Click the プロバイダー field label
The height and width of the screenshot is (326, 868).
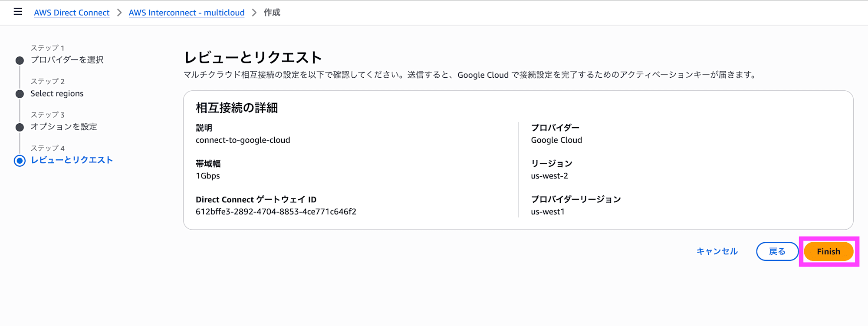click(555, 128)
